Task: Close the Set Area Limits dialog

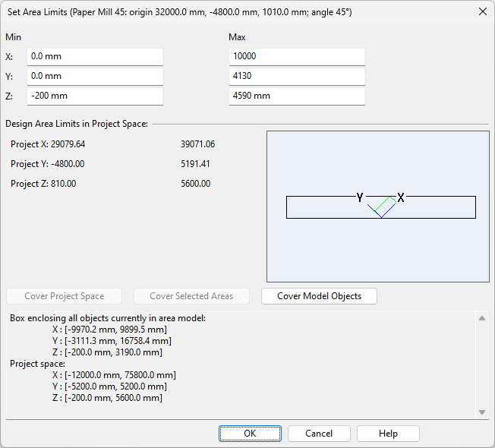Action: [x=482, y=11]
